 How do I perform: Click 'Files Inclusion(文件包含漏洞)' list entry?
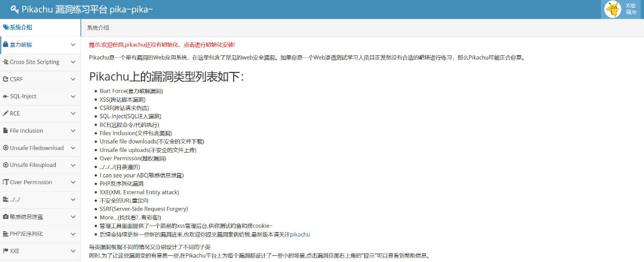[135, 133]
